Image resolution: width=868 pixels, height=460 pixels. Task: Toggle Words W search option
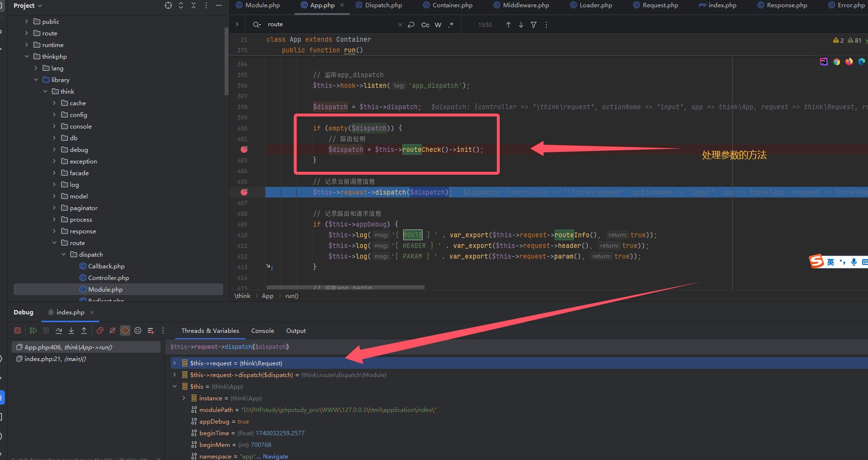[x=438, y=25]
